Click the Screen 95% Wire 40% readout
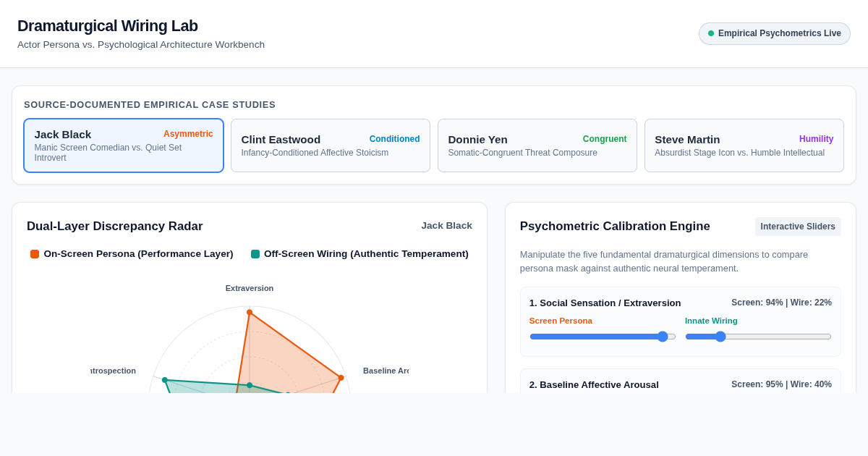 [x=781, y=384]
